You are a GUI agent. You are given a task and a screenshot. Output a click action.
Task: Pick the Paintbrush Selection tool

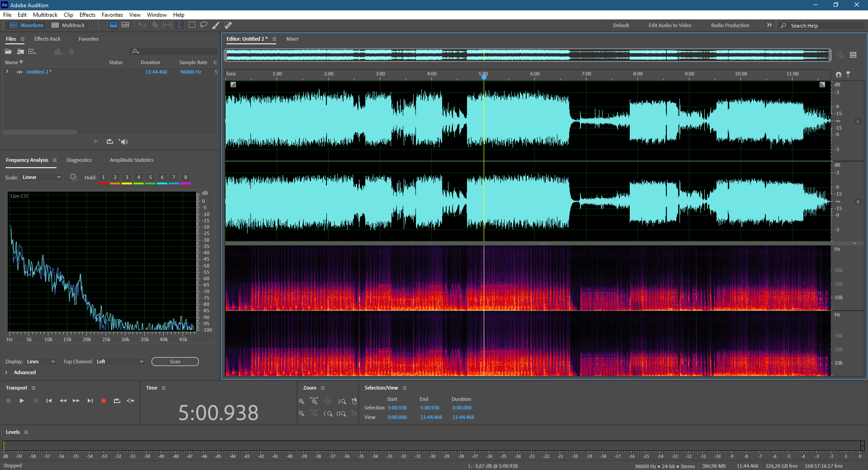pyautogui.click(x=216, y=25)
